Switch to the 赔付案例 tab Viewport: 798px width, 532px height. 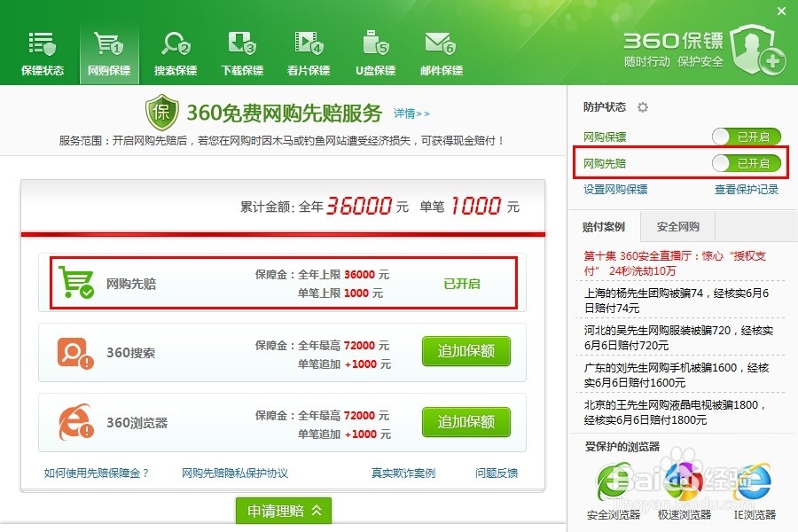tap(604, 227)
